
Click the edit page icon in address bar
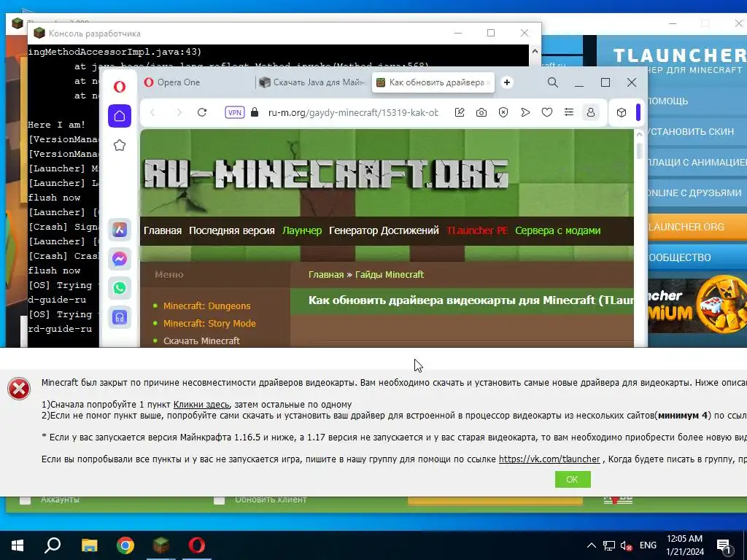pyautogui.click(x=460, y=112)
